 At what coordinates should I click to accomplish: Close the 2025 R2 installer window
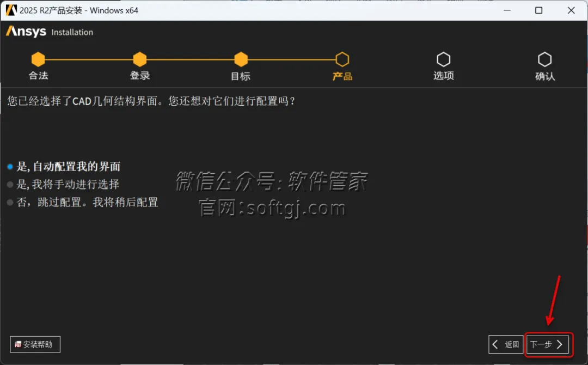(571, 10)
